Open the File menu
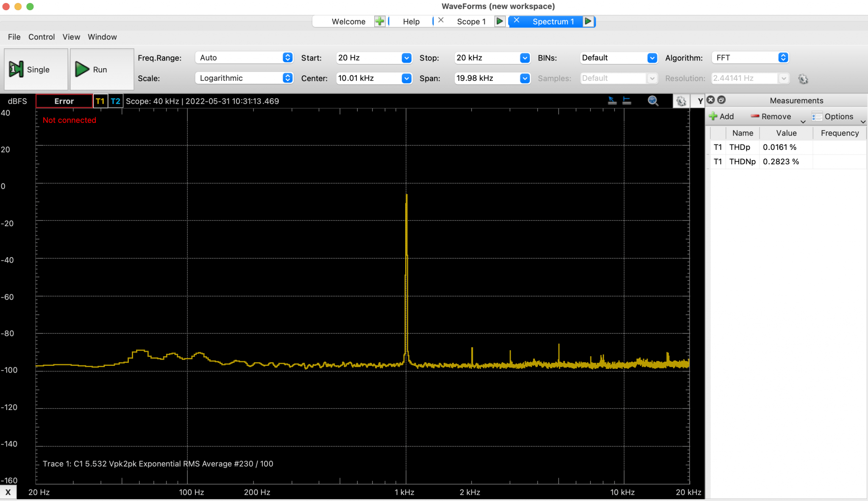 click(14, 37)
